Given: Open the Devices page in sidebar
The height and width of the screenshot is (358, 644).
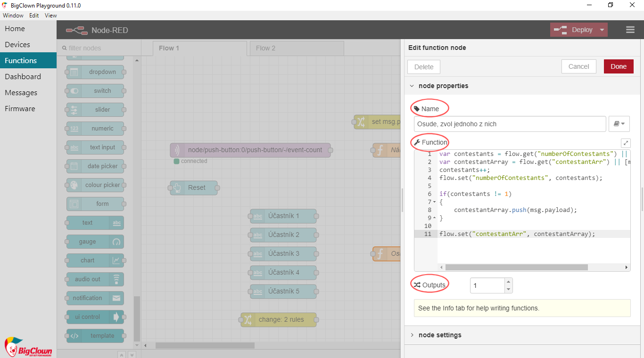Looking at the screenshot, I should (28, 44).
